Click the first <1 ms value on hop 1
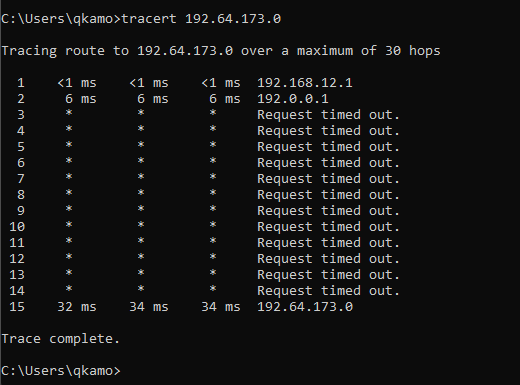 click(x=77, y=83)
